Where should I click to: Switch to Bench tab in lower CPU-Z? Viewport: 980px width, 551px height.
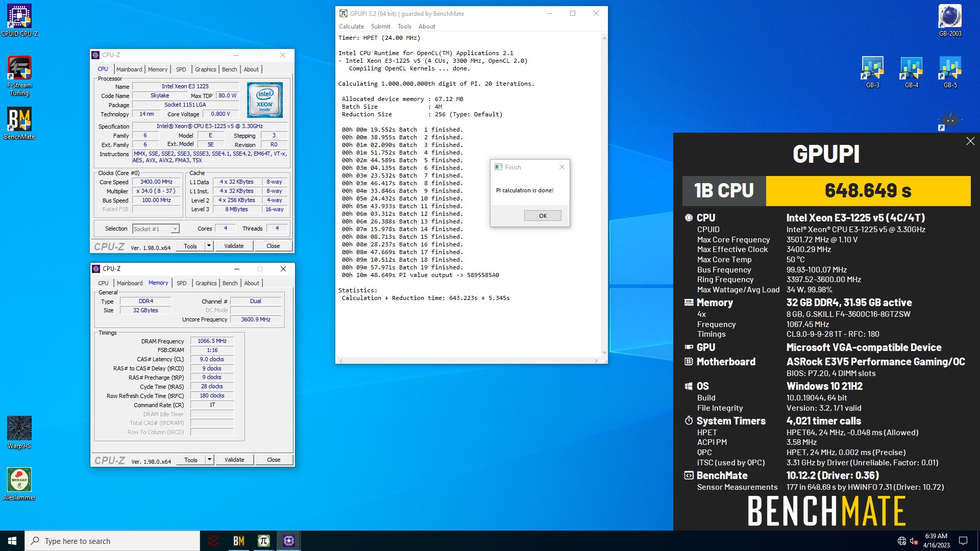click(x=230, y=283)
